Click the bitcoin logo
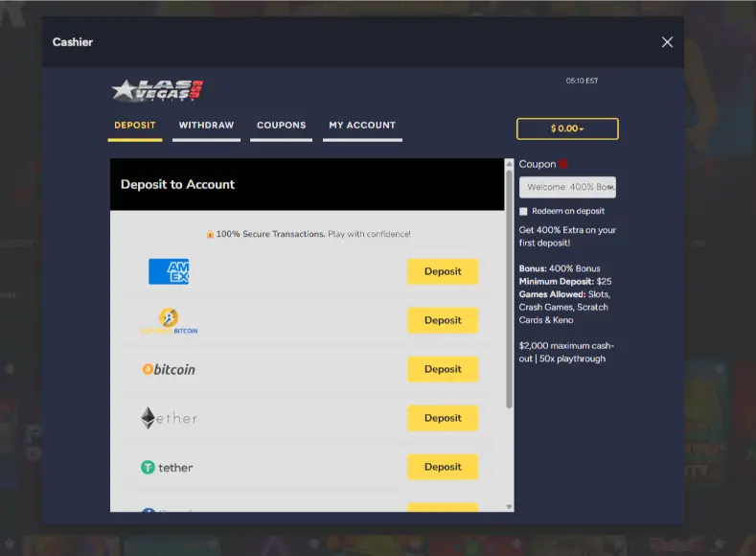This screenshot has height=556, width=756. [x=169, y=369]
